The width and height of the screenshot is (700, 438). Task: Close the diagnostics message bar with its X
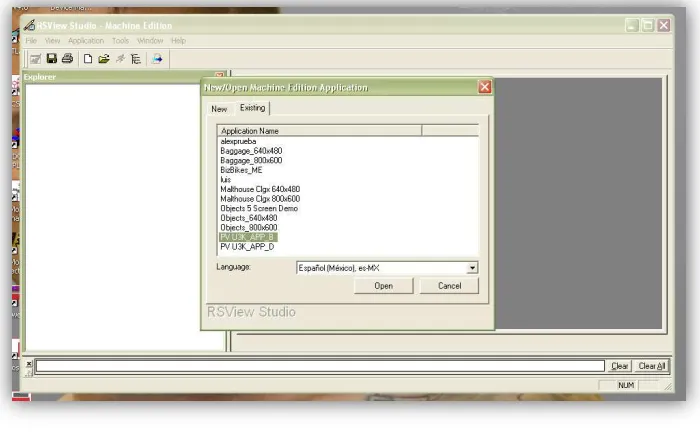pyautogui.click(x=29, y=364)
